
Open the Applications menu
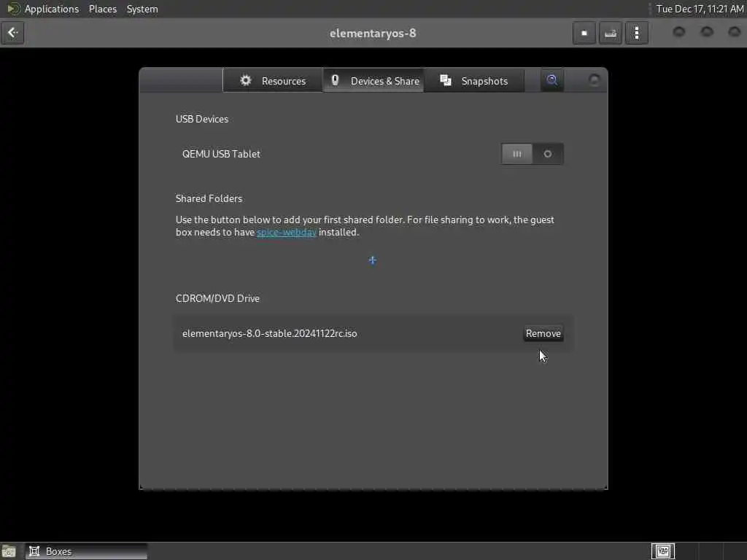[x=52, y=9]
